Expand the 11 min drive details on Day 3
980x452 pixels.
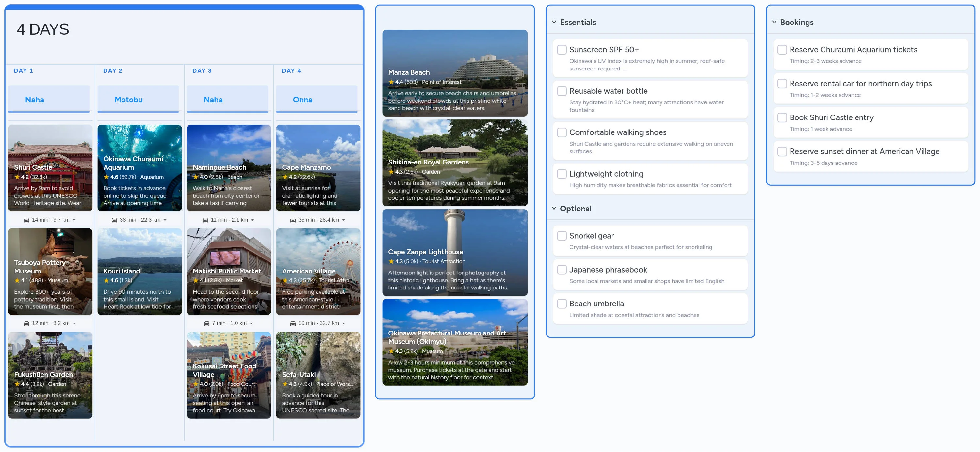click(x=252, y=220)
